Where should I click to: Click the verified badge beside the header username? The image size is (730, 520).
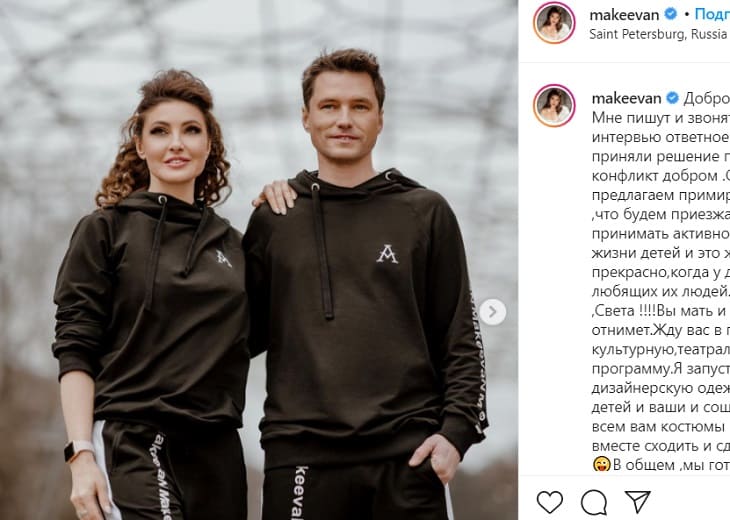[x=670, y=14]
